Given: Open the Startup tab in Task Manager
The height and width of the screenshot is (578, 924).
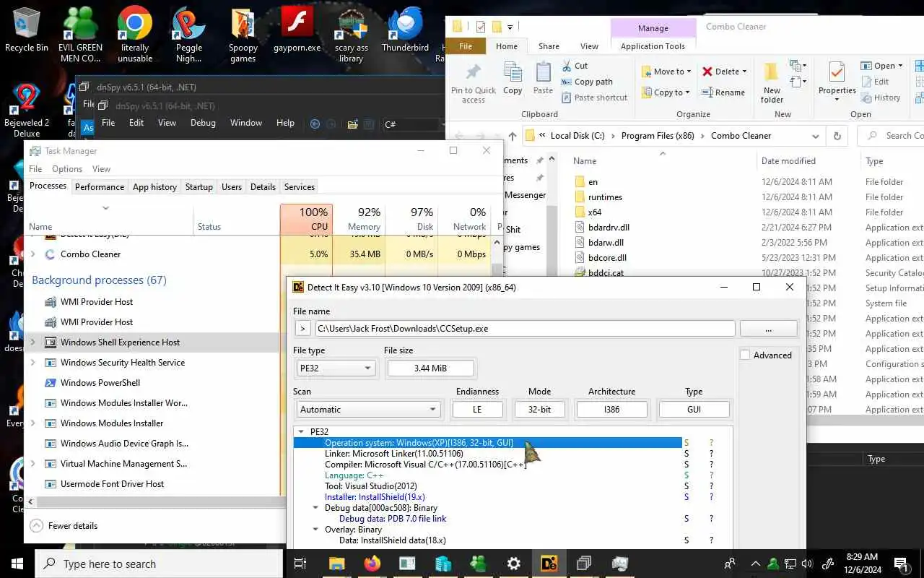Looking at the screenshot, I should (x=199, y=186).
